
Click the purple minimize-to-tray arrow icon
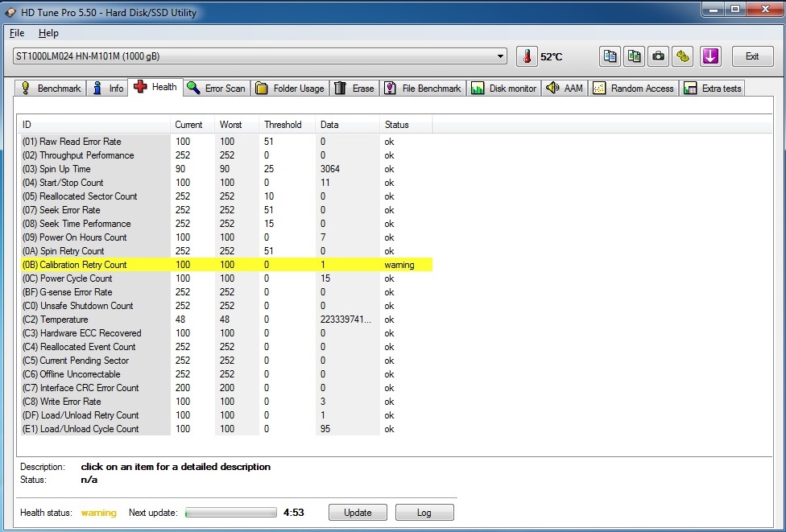710,56
